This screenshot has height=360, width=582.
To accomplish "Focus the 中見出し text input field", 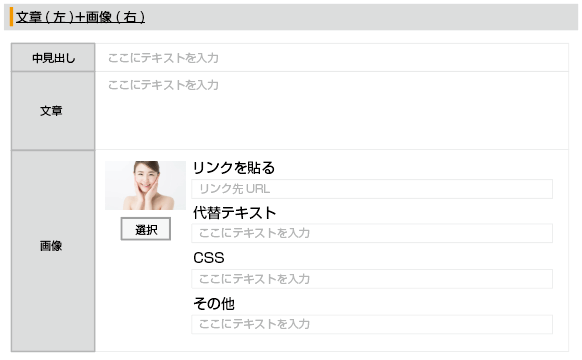I will click(332, 58).
